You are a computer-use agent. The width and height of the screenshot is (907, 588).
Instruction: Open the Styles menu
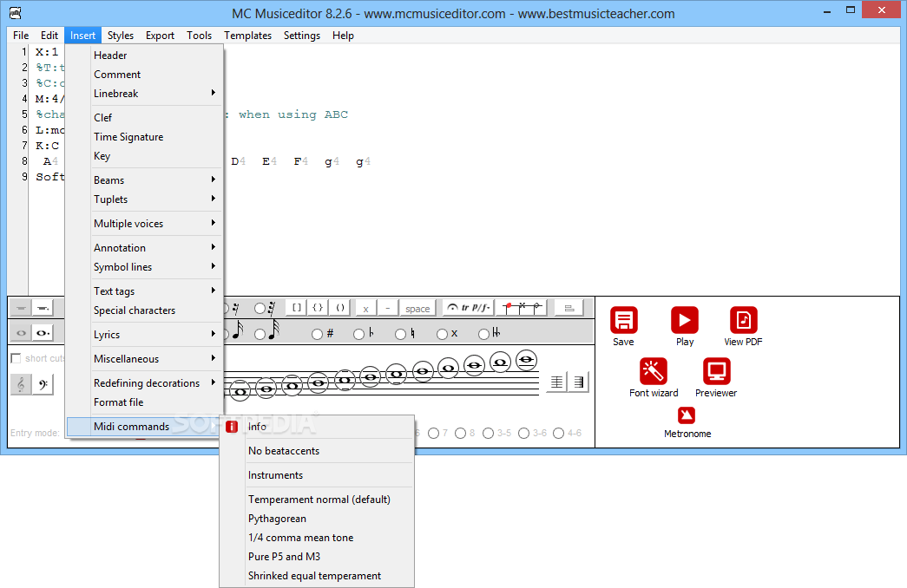[x=121, y=36]
